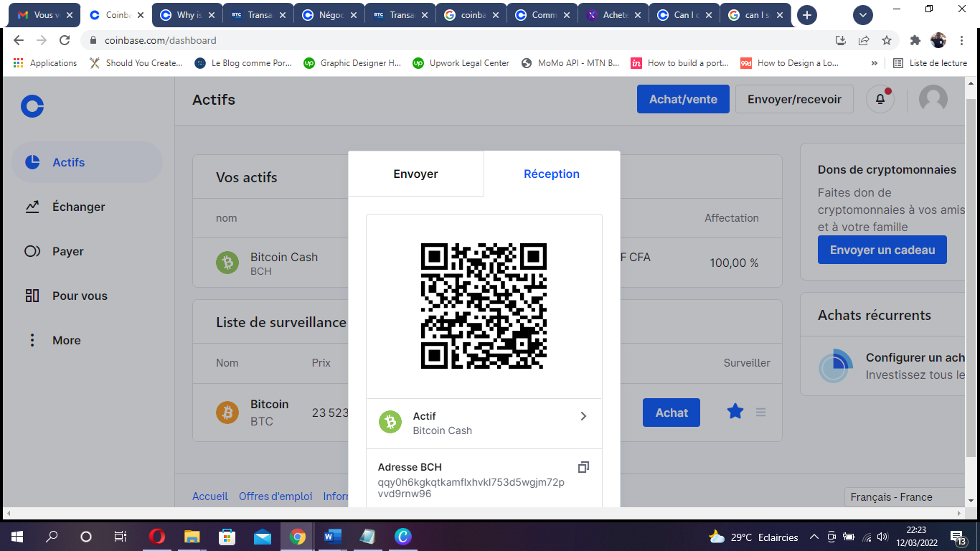This screenshot has height=551, width=980.
Task: Click the Bitcoin Cash QR code
Action: coord(484,306)
